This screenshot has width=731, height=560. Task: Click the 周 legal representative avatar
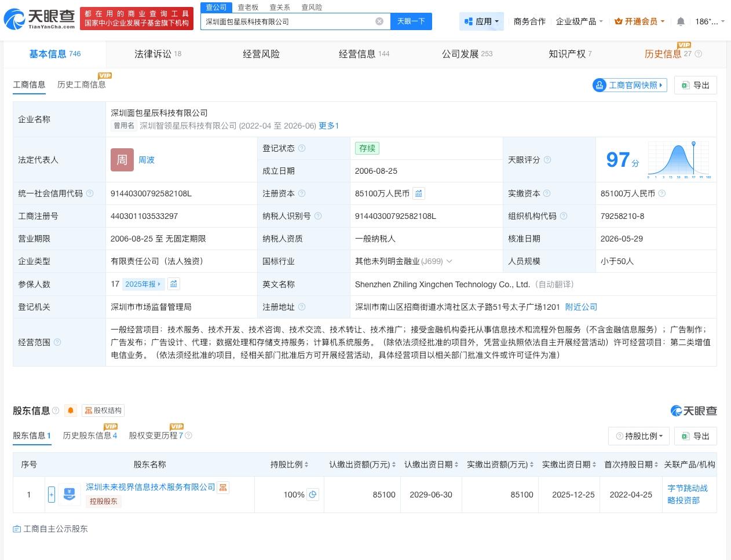(122, 160)
